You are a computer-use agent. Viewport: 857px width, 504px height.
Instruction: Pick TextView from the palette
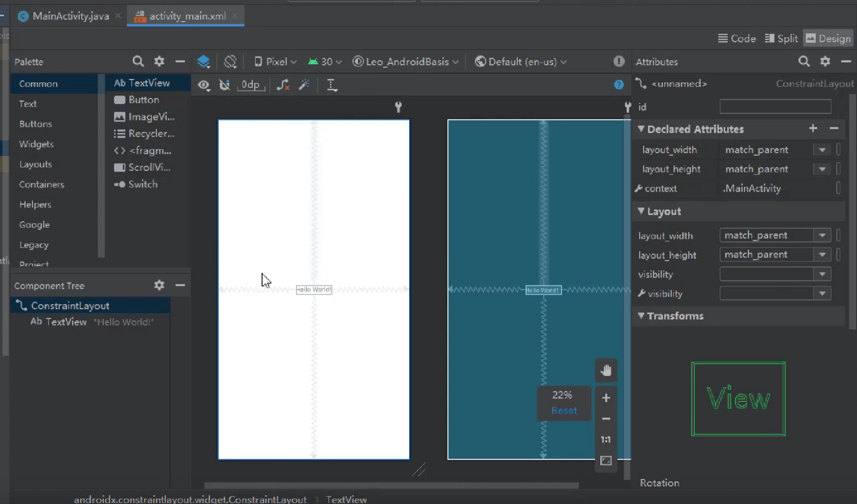coord(148,83)
